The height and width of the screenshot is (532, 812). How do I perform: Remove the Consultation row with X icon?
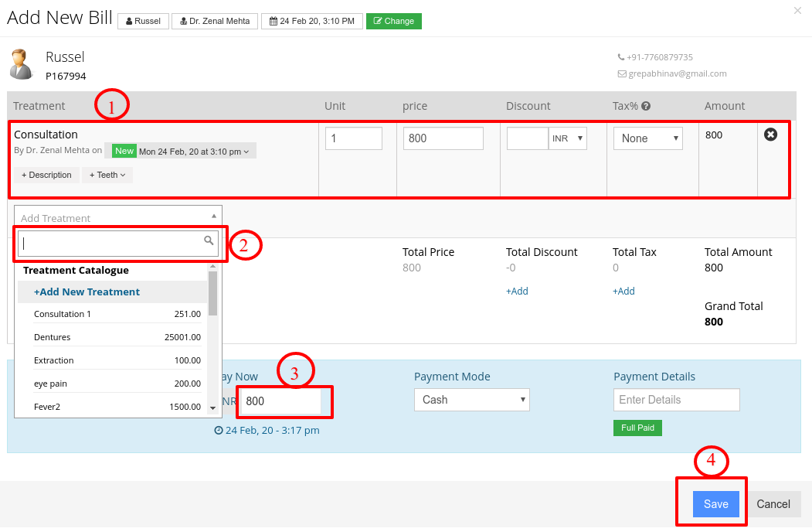point(770,135)
